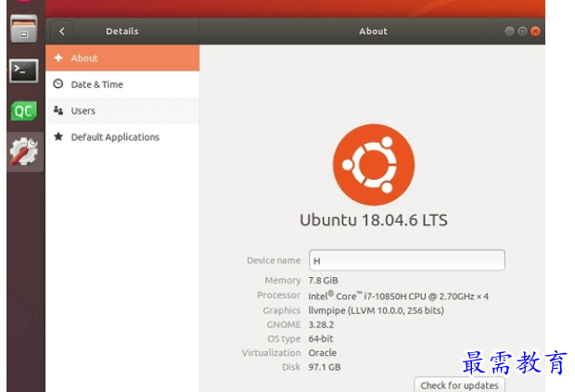Click the About title in header bar

tap(374, 32)
